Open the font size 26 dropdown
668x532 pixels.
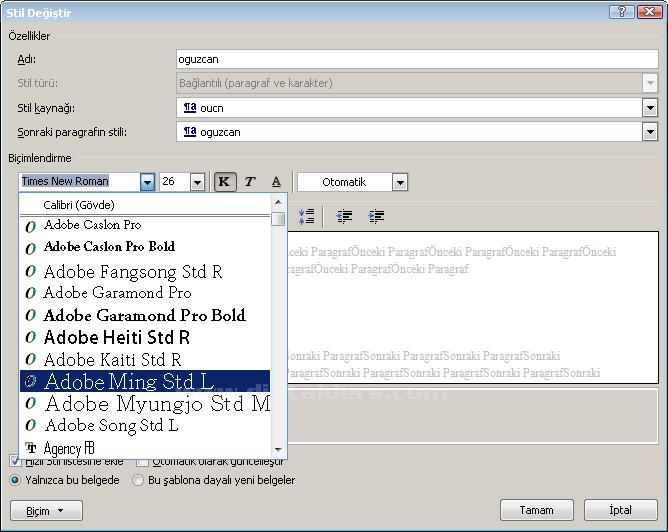click(x=197, y=182)
